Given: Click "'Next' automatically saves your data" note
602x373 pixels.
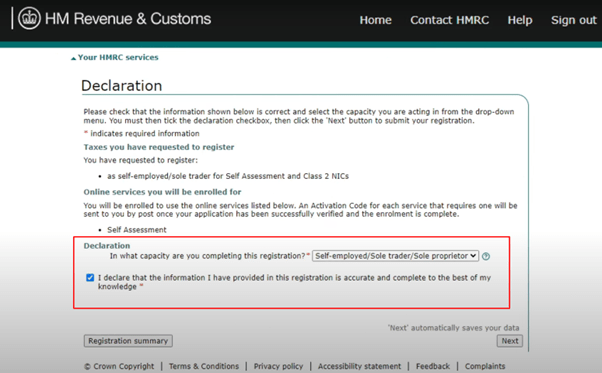Looking at the screenshot, I should click(453, 328).
